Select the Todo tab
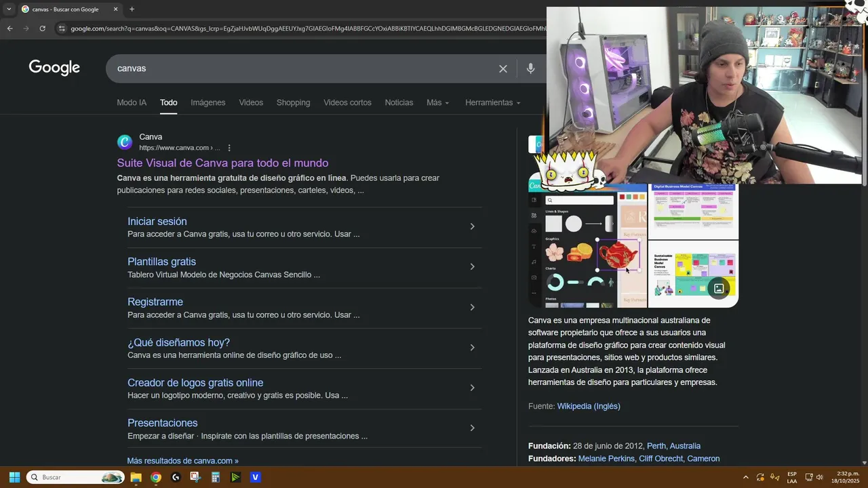 [169, 102]
